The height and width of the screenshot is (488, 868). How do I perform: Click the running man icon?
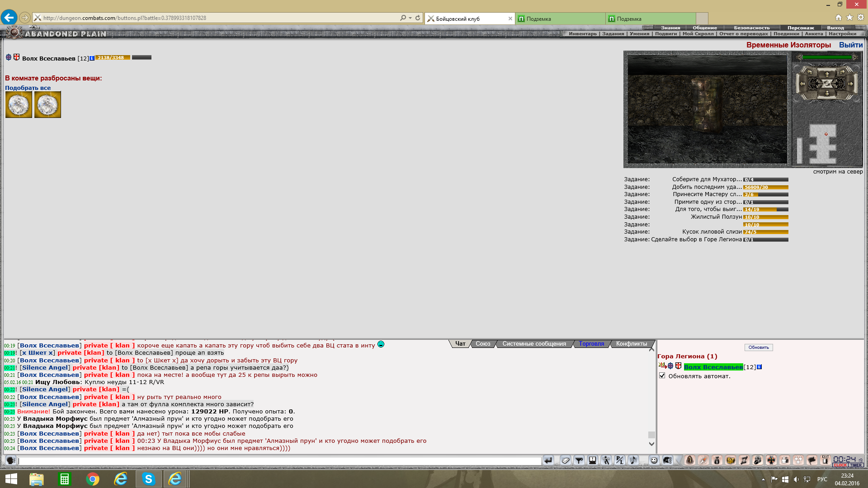606,460
